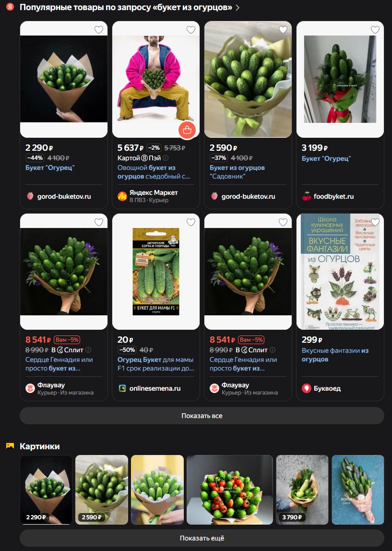The height and width of the screenshot is (551, 392).
Task: Open the gorod-buketov.ru shop on the first card
Action: click(x=59, y=196)
